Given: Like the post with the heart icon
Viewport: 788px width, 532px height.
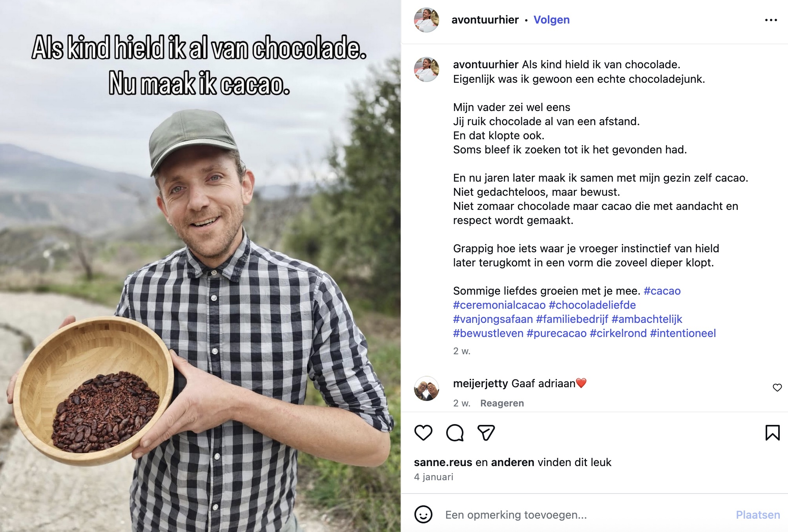Looking at the screenshot, I should point(423,433).
